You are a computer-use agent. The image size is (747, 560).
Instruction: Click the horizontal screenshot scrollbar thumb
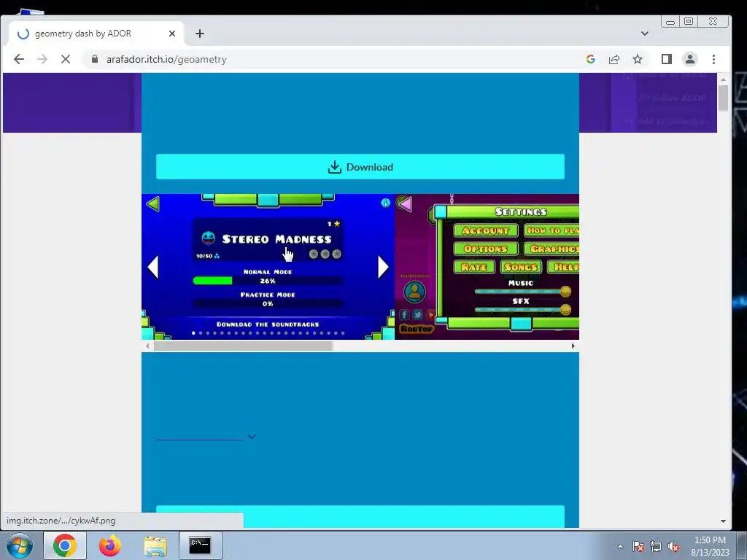243,346
